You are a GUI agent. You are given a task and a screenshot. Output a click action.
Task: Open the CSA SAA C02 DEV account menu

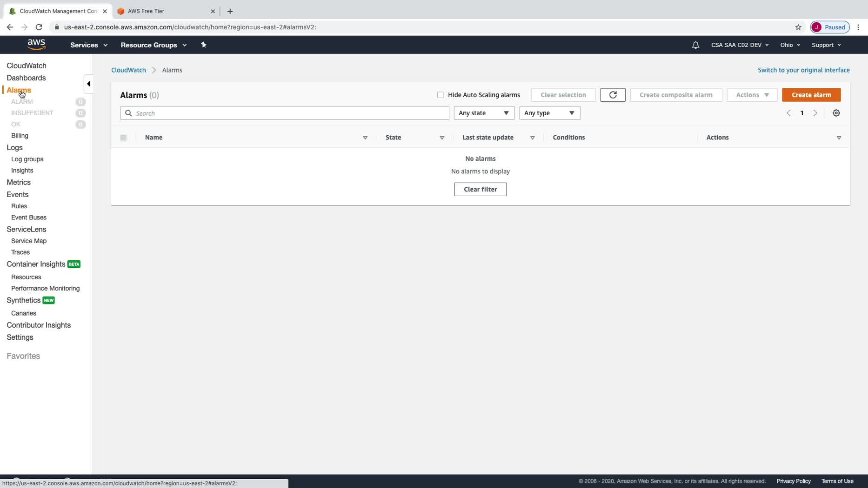coord(740,45)
